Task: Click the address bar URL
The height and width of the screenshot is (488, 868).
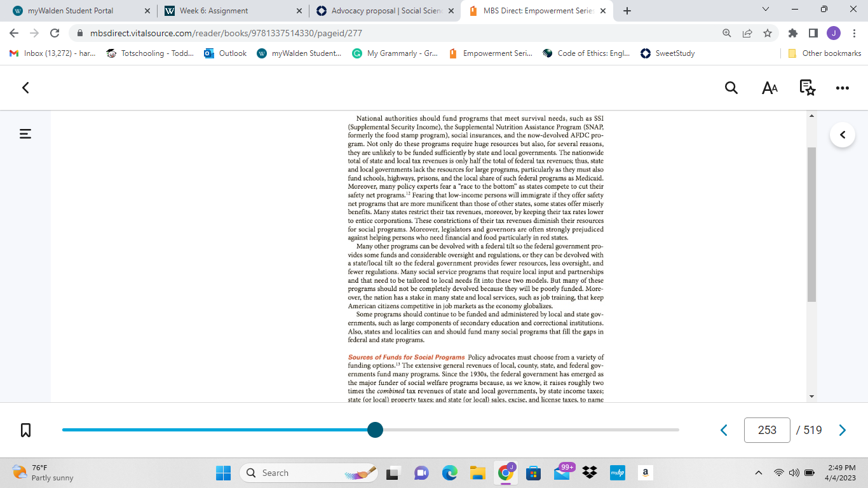Action: [x=226, y=33]
